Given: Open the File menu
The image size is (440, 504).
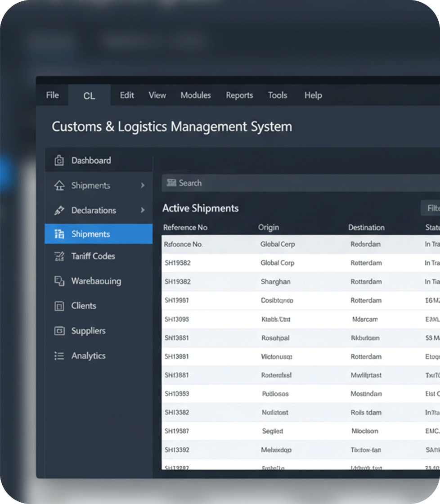Looking at the screenshot, I should [52, 95].
